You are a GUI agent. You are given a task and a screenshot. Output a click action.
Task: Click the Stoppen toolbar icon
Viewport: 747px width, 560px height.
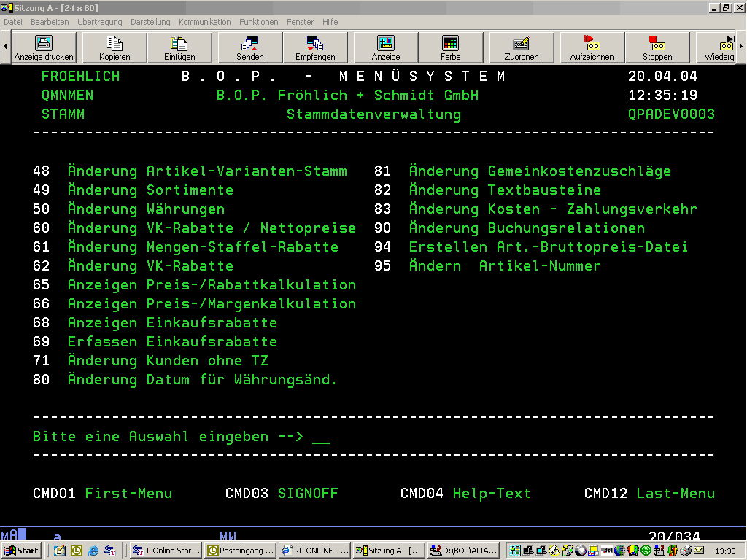click(x=657, y=47)
